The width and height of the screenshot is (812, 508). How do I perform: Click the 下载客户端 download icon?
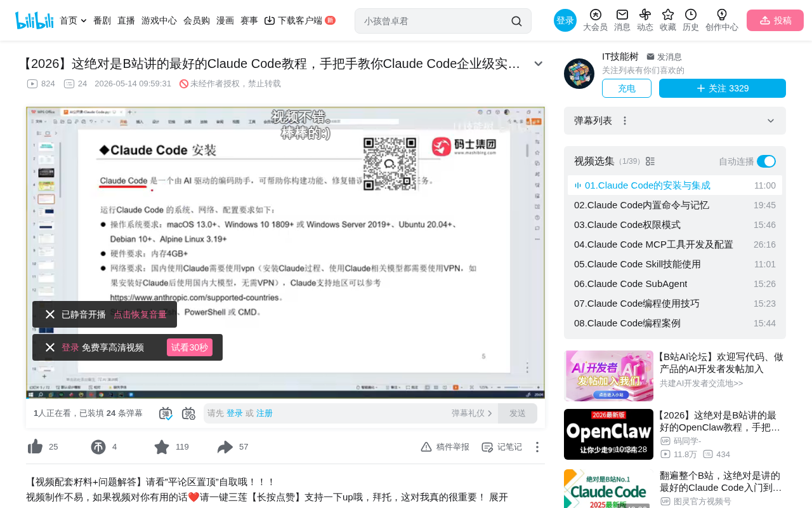click(x=270, y=20)
